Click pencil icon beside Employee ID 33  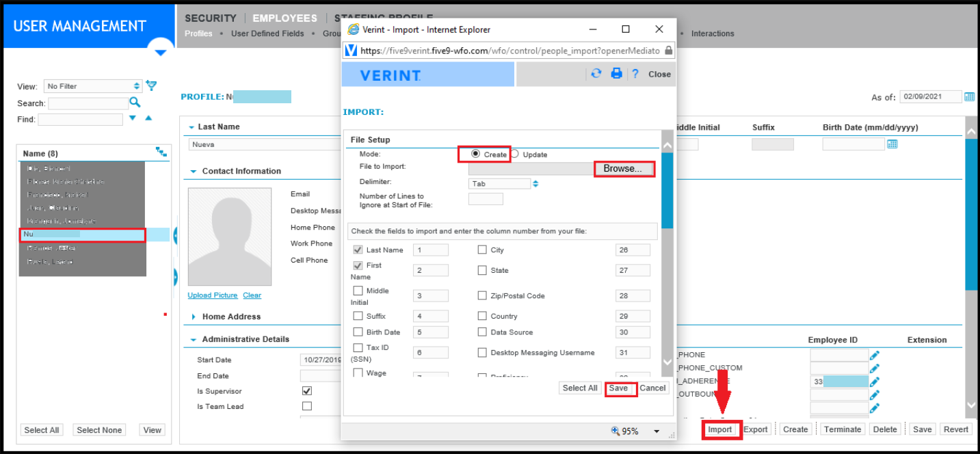coord(874,382)
